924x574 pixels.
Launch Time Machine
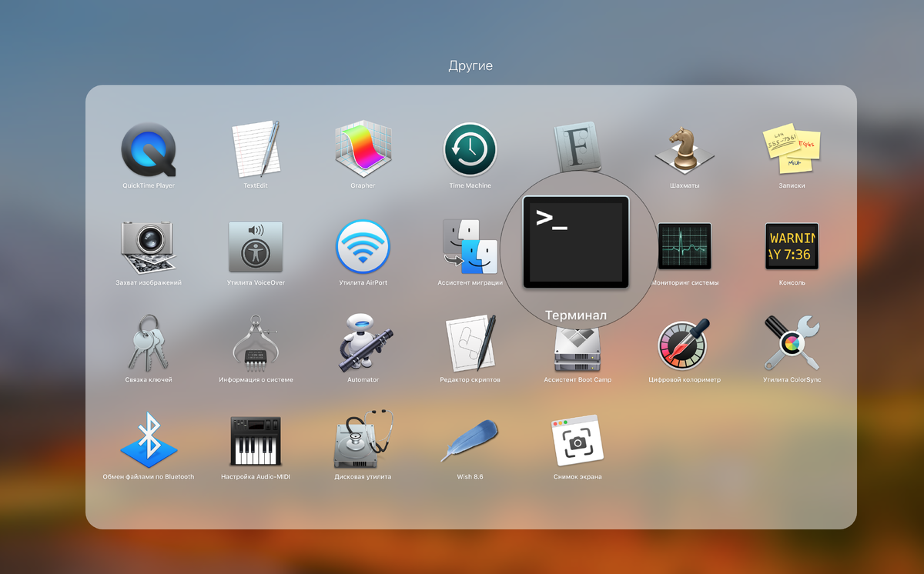(470, 150)
